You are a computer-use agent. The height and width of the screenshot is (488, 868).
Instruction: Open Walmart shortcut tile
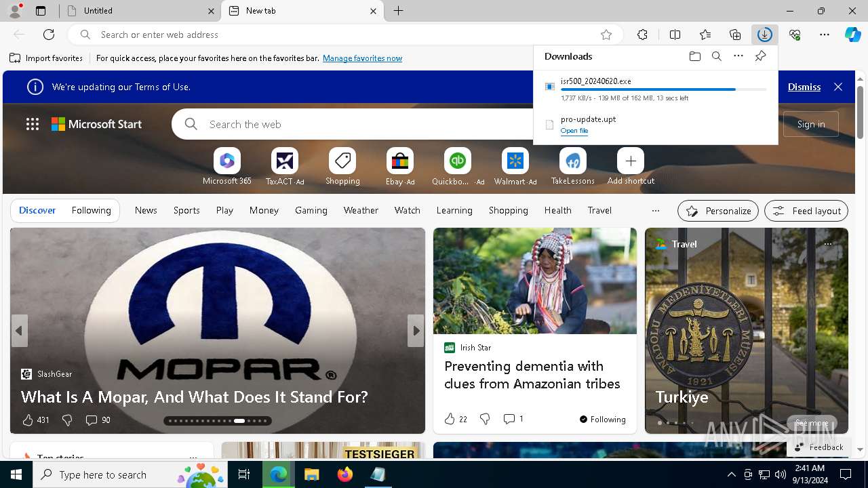pos(515,167)
